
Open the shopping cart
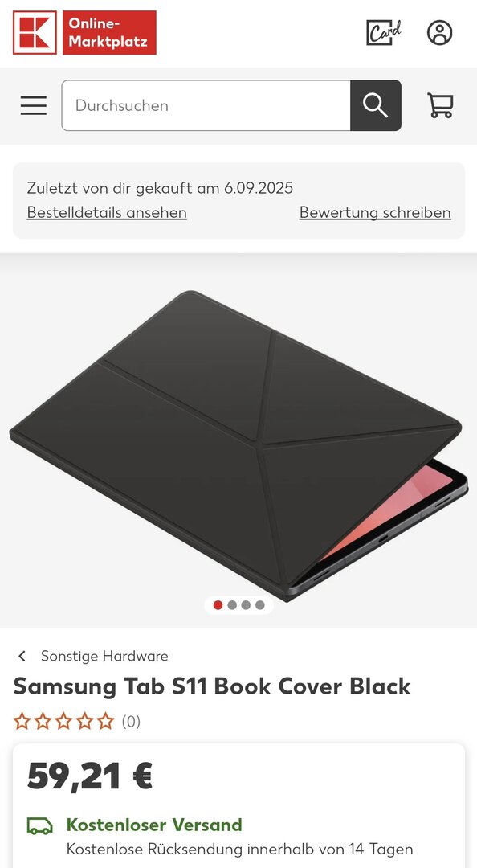pos(441,105)
